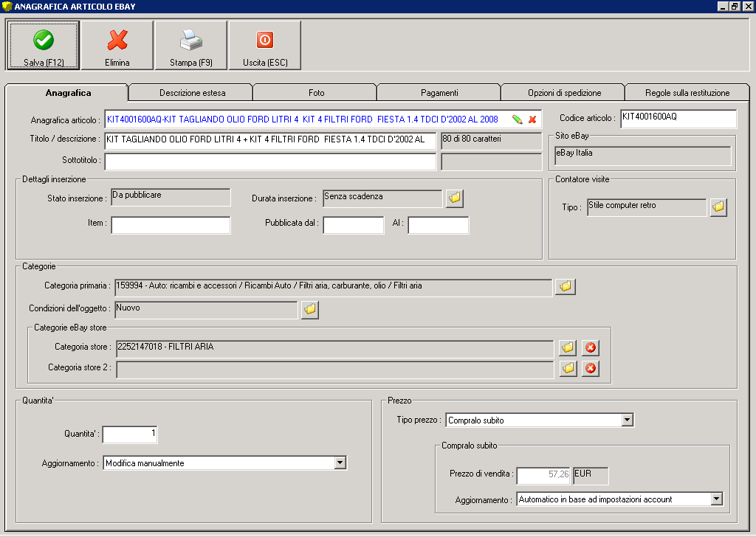Open the Descrizione estesa tab
This screenshot has height=537, width=756.
pos(193,93)
